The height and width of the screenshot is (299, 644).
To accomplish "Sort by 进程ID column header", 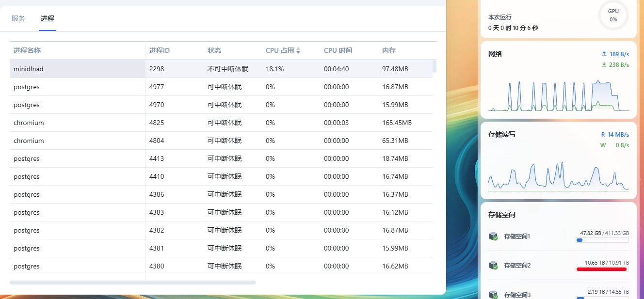I will tap(160, 50).
